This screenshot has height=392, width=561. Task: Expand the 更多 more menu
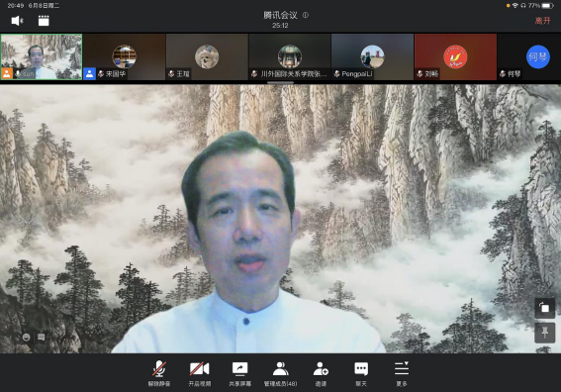click(x=402, y=373)
